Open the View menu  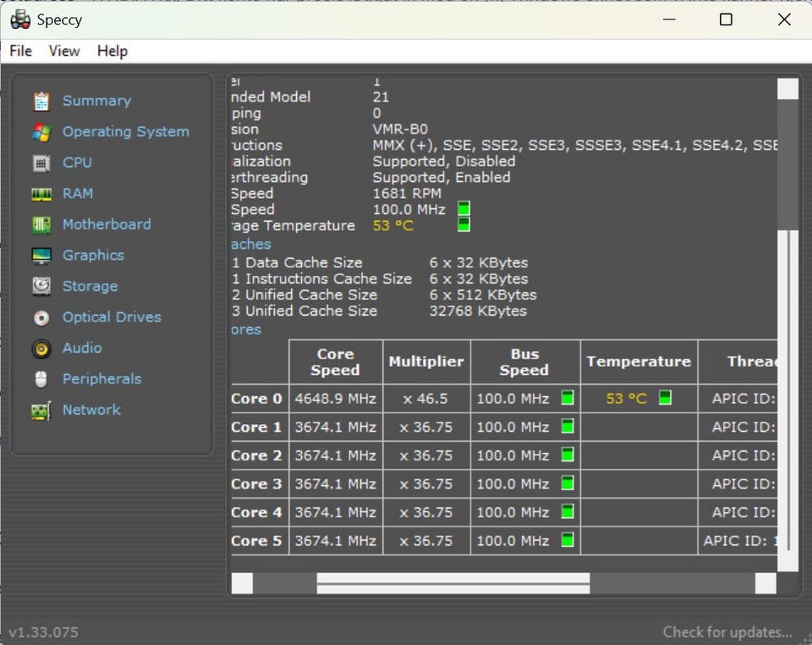64,51
